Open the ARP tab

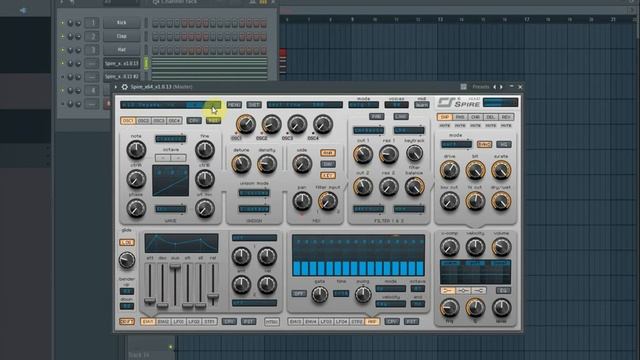tap(372, 322)
